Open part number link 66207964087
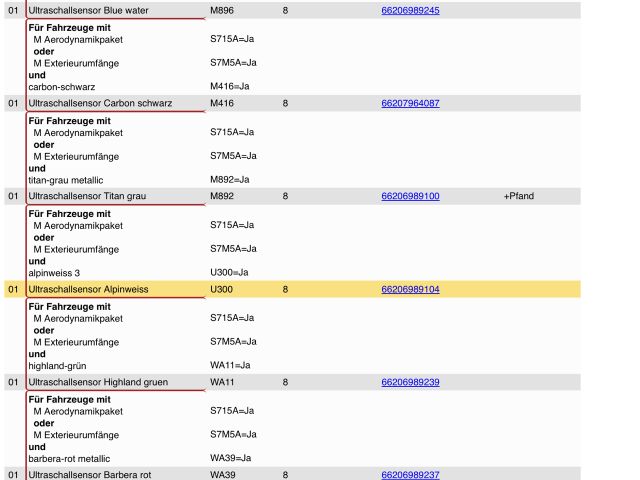Screen dimensions: 640x480 click(410, 103)
